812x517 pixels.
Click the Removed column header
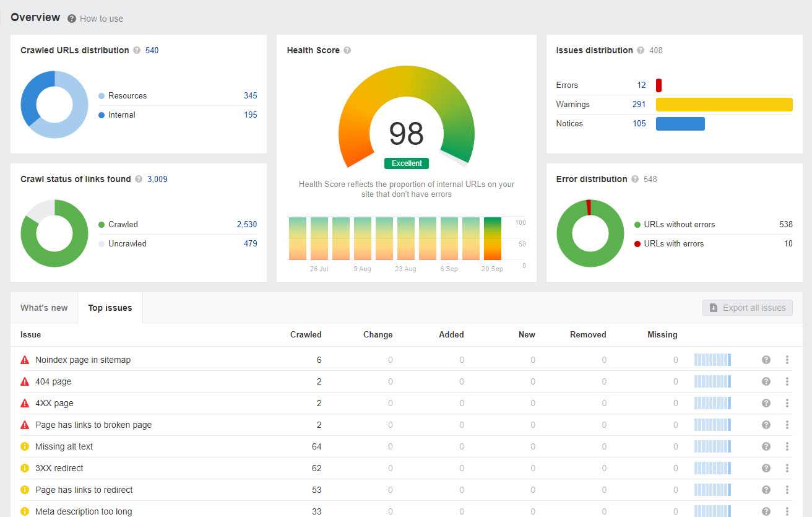pos(588,334)
